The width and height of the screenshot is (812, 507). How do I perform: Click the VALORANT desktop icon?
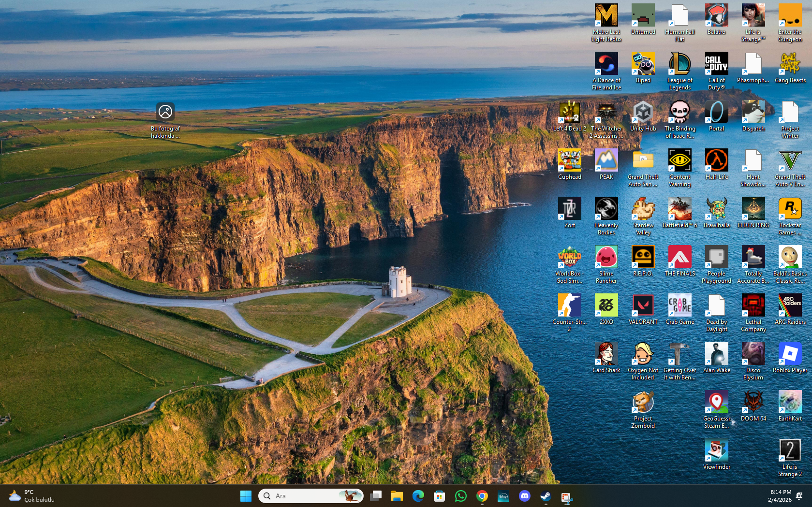643,306
